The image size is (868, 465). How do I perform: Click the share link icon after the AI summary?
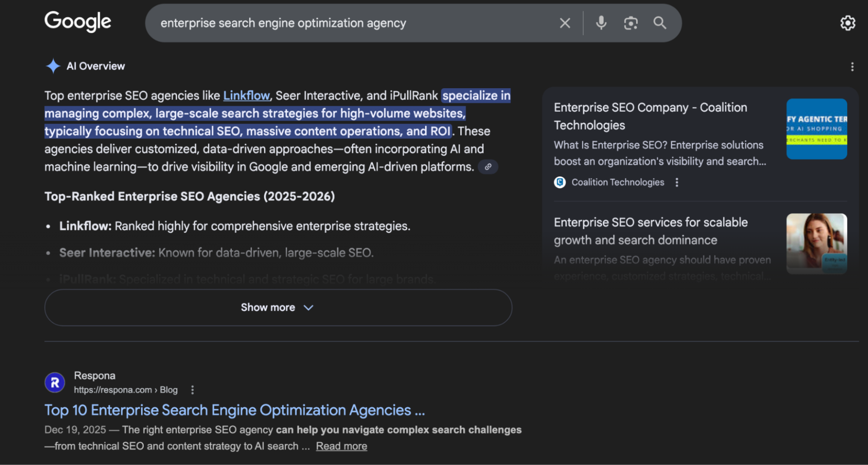[488, 166]
